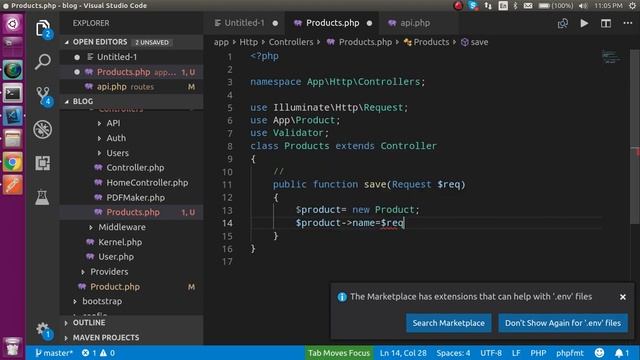Switch to the Products.php tab
640x360 pixels.
coord(332,23)
